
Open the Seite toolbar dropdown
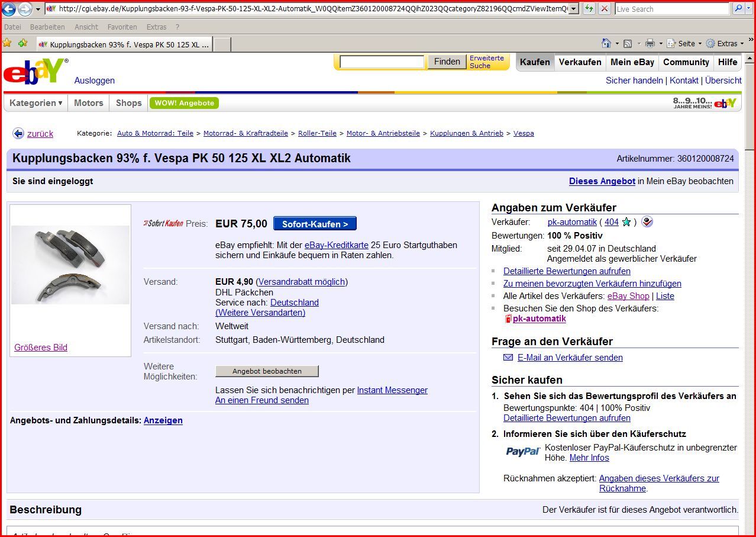(685, 43)
